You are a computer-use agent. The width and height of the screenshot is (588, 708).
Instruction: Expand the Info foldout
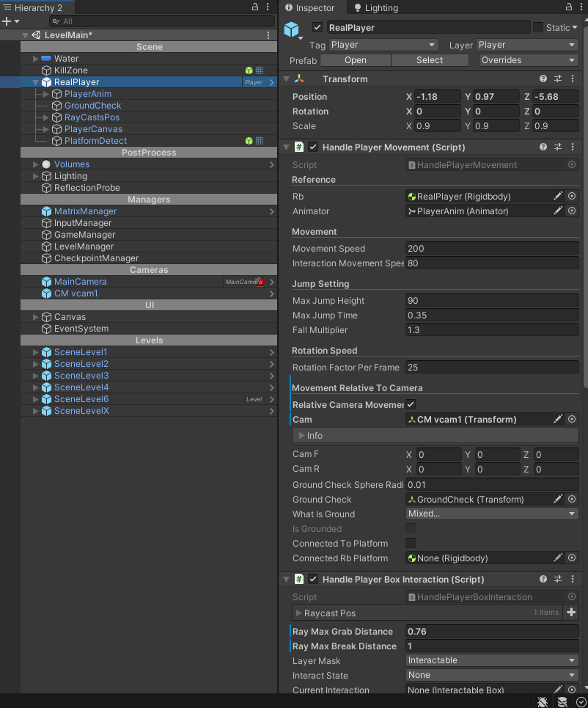coord(301,436)
